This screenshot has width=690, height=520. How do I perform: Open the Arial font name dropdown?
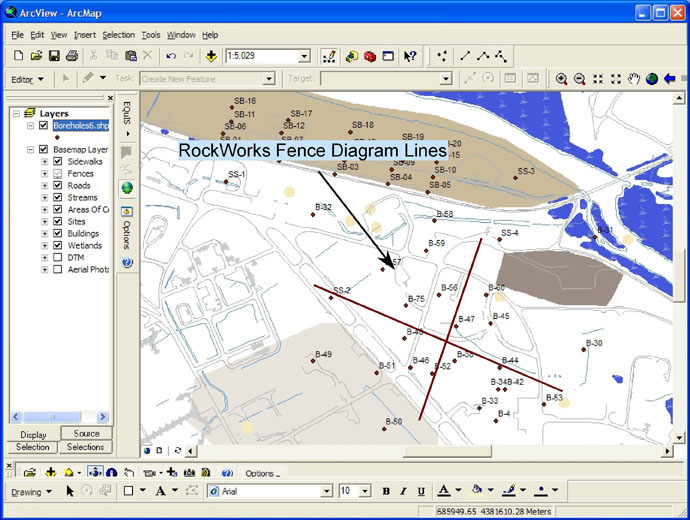[x=327, y=491]
